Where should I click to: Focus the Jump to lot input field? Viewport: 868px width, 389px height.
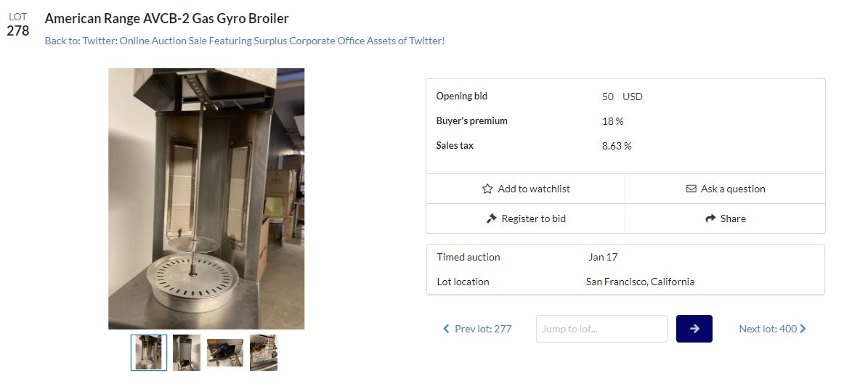click(x=601, y=329)
